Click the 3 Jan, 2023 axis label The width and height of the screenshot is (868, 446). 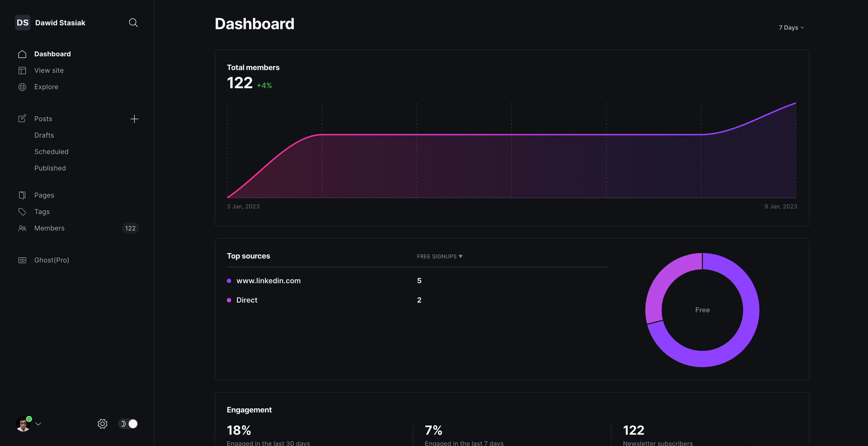click(x=243, y=206)
